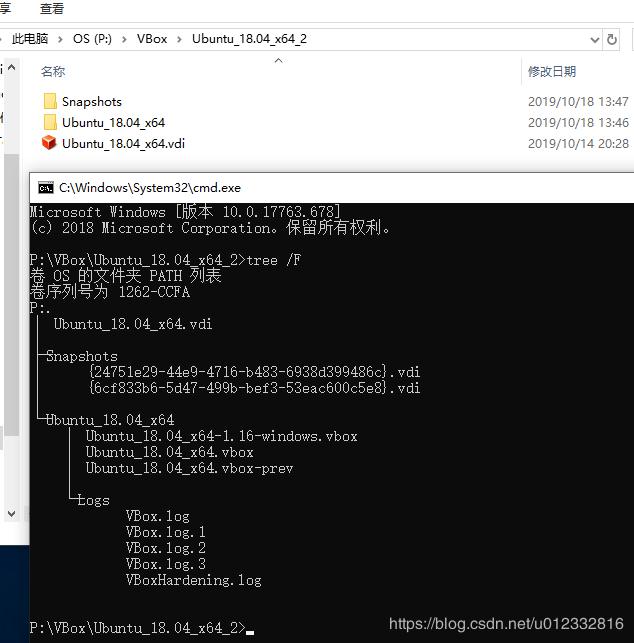Viewport: 634px width, 643px height.
Task: Select Ubuntu_18.04_x64.vdi file name
Action: coord(123,144)
